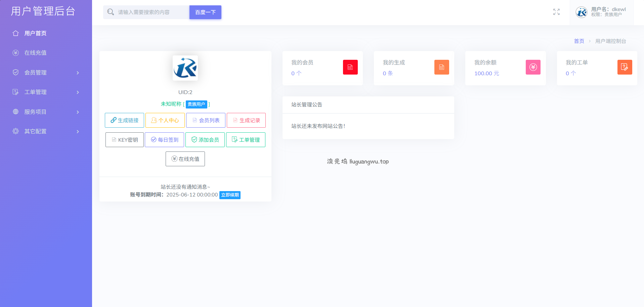Click the 生成链接 button
The height and width of the screenshot is (307, 644).
tap(124, 120)
